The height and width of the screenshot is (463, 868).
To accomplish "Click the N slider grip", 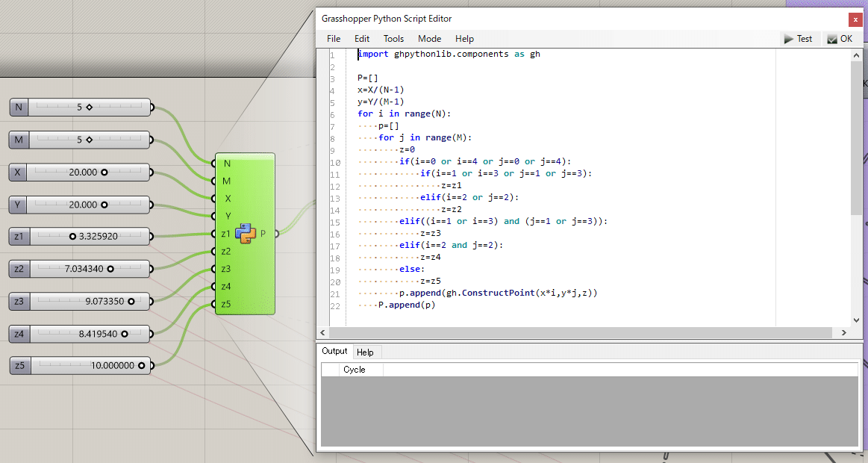I will (89, 107).
